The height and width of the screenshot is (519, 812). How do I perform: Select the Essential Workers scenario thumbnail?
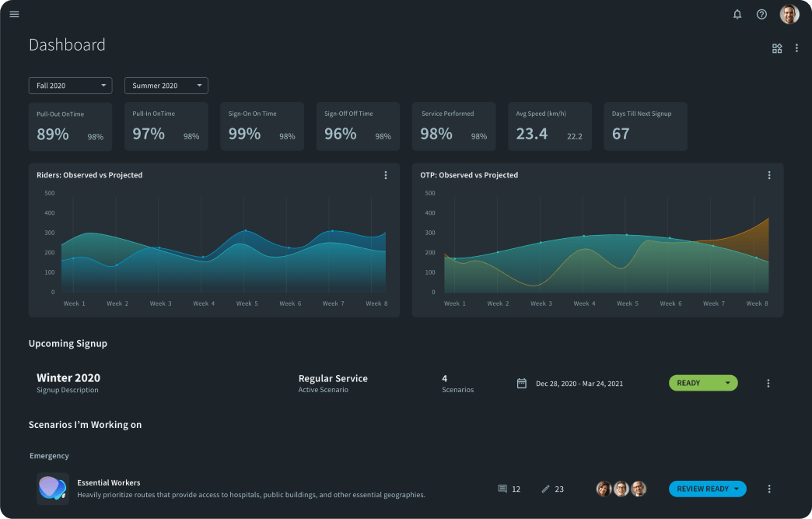[x=53, y=489]
